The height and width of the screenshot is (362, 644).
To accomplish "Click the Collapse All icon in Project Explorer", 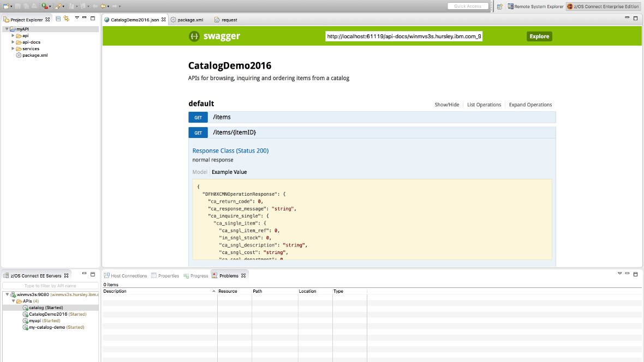I will (58, 19).
